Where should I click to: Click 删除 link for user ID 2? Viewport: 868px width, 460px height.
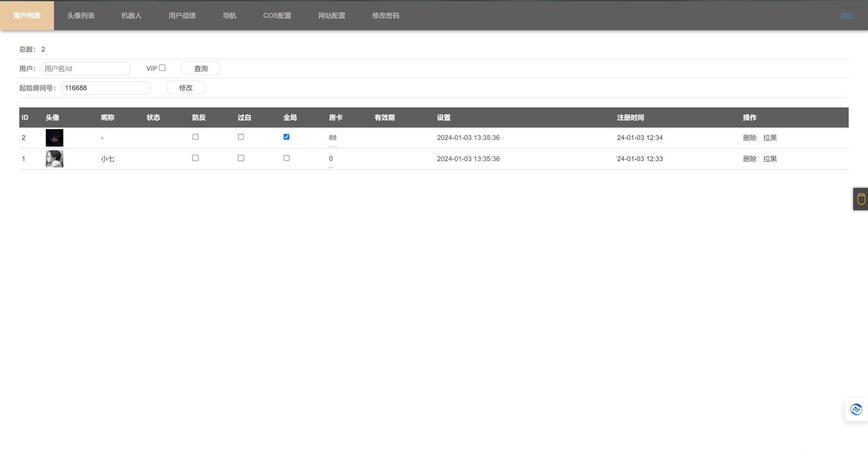pos(748,138)
